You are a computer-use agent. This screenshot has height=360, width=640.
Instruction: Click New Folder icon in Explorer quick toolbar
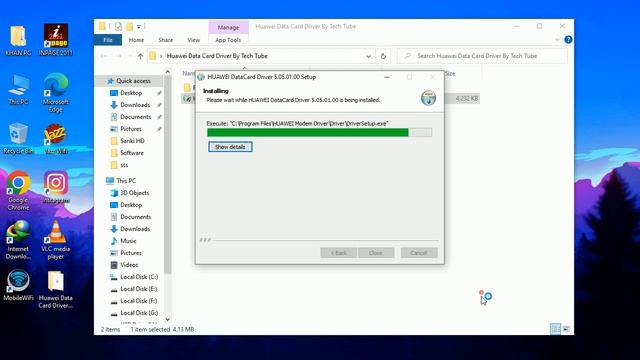tap(129, 27)
